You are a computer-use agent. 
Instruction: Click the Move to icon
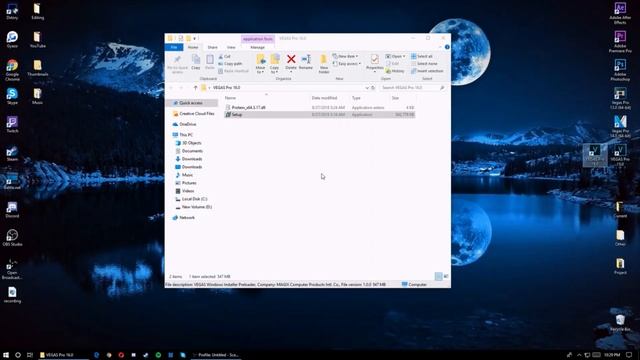[260, 64]
